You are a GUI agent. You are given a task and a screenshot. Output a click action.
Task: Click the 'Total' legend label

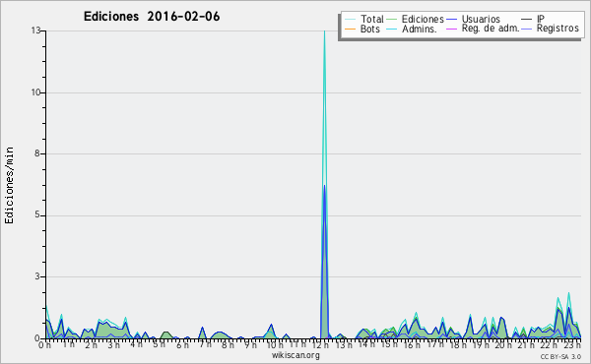tap(372, 19)
